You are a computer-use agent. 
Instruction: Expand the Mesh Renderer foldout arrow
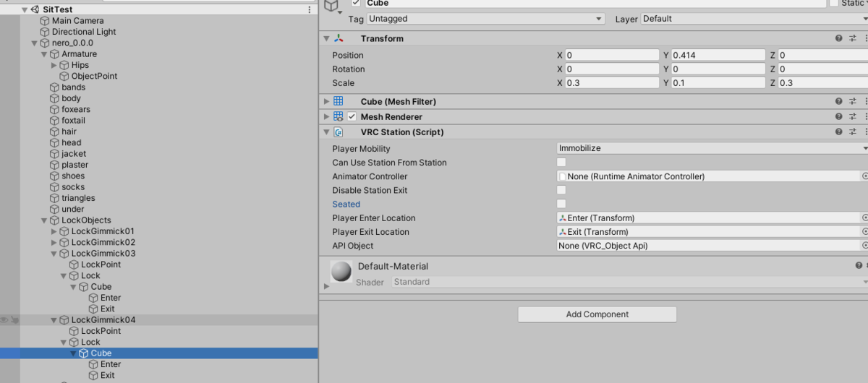coord(327,117)
